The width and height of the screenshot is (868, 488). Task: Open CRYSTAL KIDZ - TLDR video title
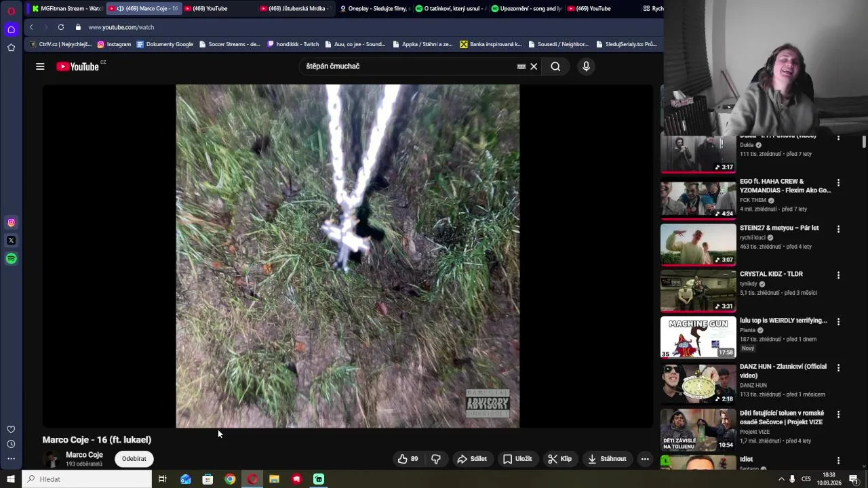tap(771, 274)
